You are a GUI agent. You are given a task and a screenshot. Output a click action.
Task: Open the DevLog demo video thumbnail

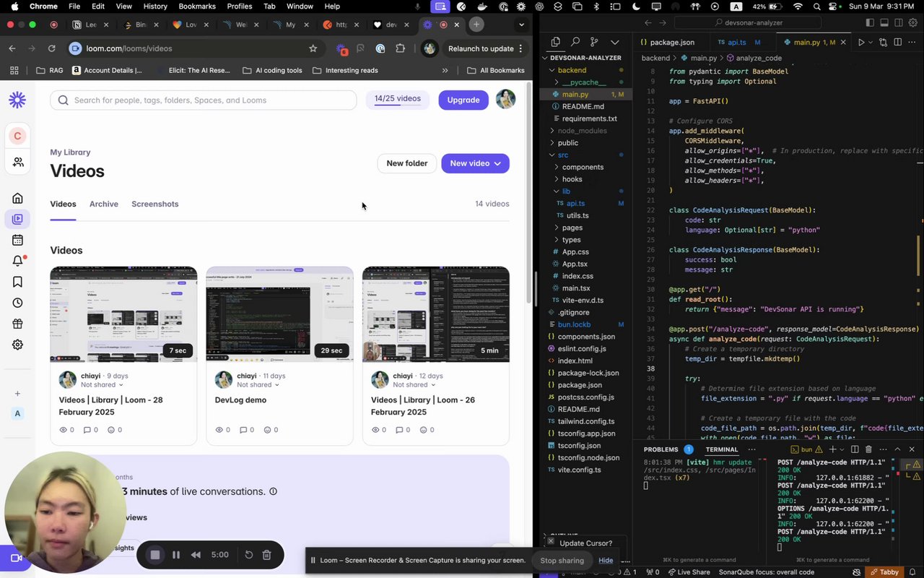pyautogui.click(x=280, y=314)
